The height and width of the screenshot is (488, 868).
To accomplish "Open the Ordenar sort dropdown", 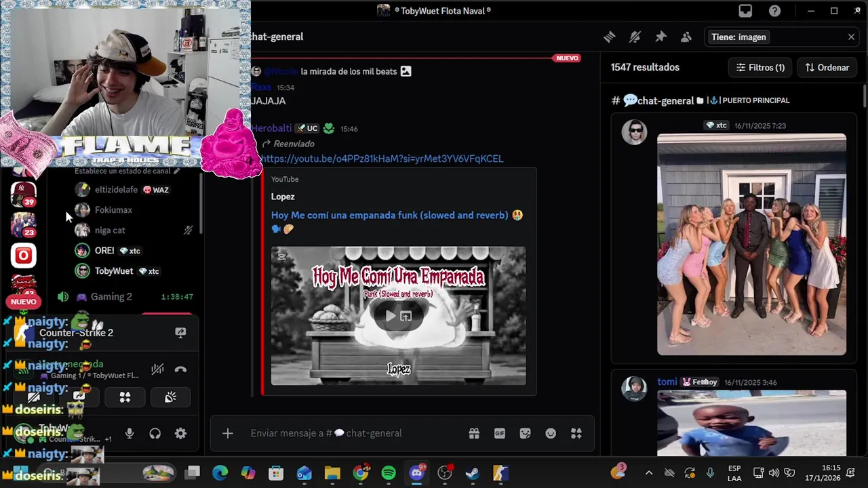I will [x=827, y=68].
